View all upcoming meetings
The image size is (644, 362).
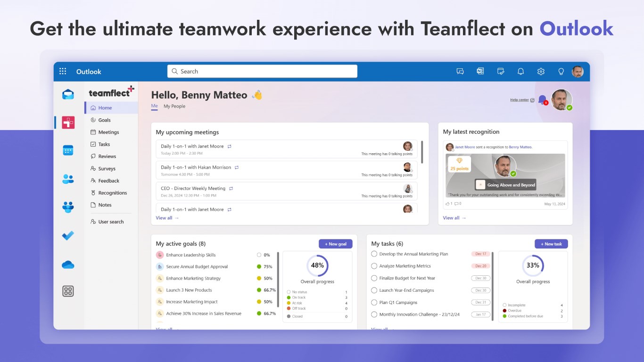[x=167, y=218]
